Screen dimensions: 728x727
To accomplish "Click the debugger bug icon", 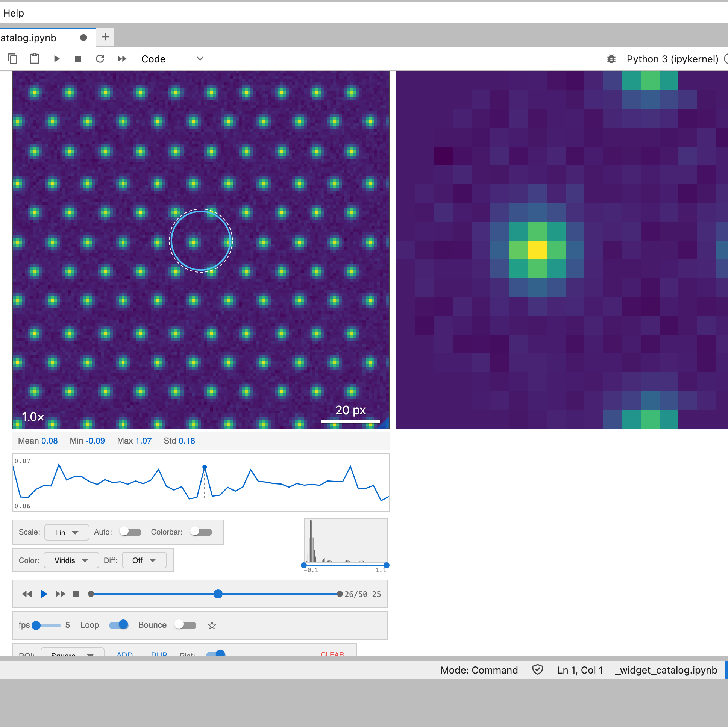I will [x=611, y=59].
